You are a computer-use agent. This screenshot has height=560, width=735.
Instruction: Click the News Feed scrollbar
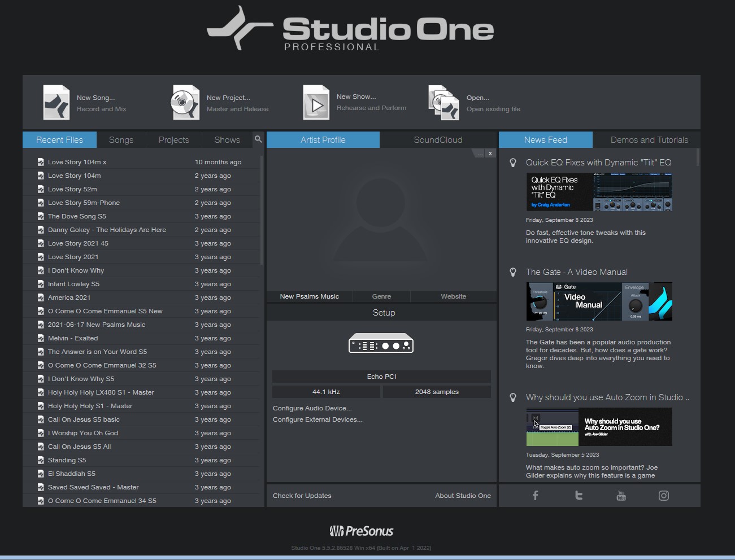(x=698, y=157)
